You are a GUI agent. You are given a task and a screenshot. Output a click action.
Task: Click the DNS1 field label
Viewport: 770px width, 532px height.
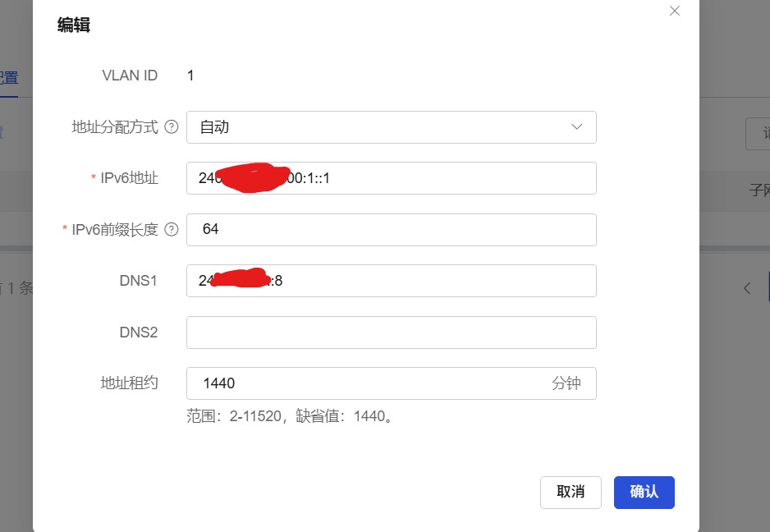[138, 281]
